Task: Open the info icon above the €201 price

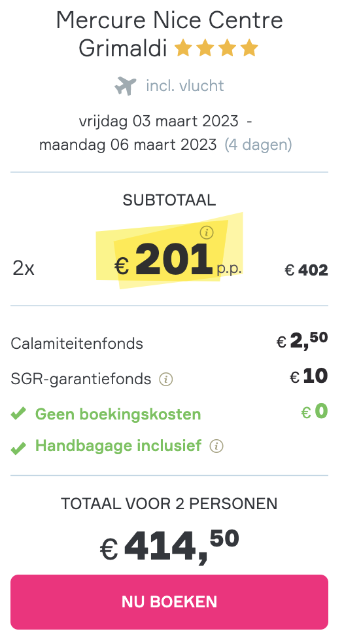Action: point(207,233)
